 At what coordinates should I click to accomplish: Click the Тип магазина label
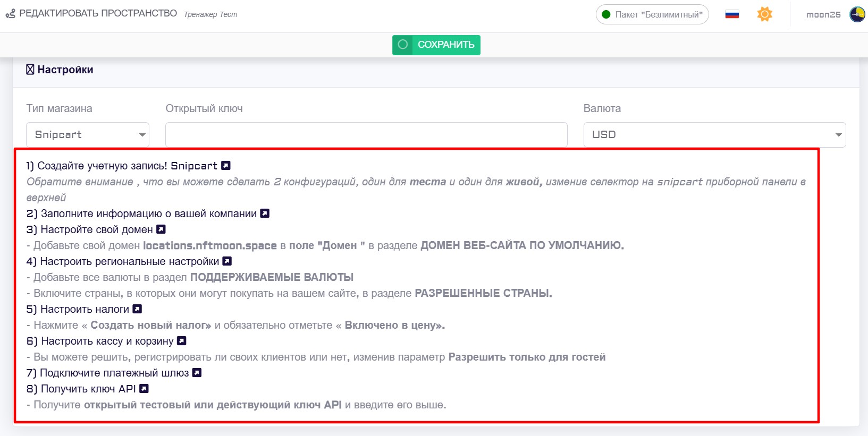point(60,108)
